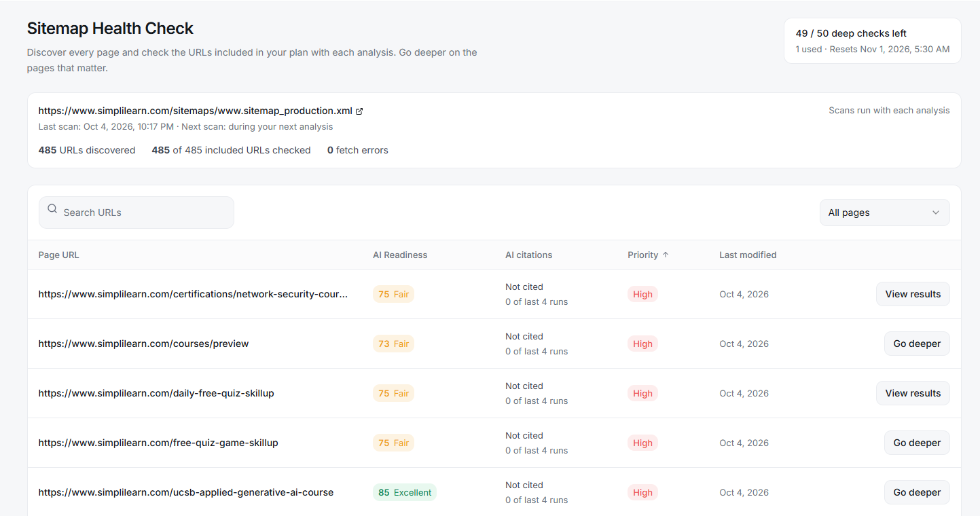Select the free-quiz-game-skillup URL

tap(158, 443)
